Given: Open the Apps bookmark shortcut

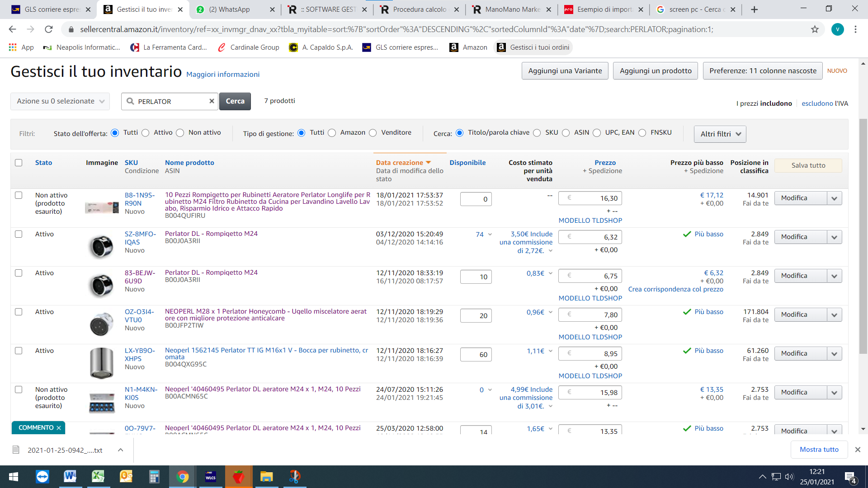Looking at the screenshot, I should (21, 47).
